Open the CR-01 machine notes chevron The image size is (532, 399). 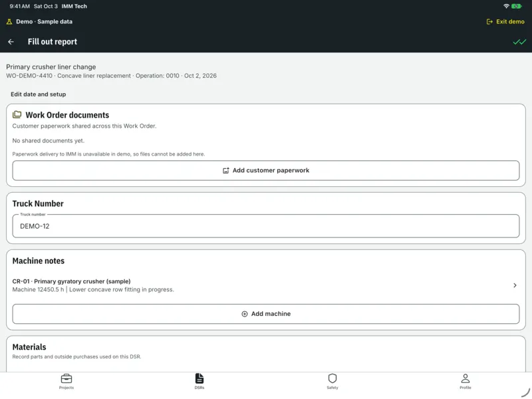[515, 285]
